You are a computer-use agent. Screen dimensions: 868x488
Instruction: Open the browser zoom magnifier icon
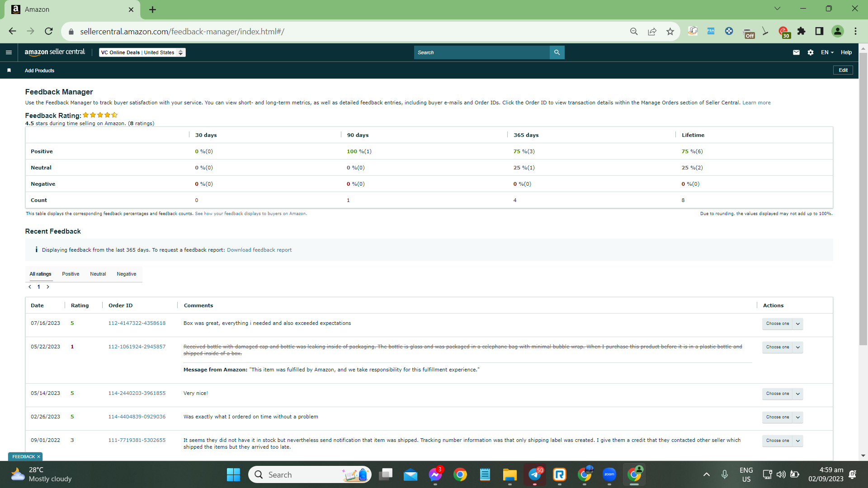[634, 31]
